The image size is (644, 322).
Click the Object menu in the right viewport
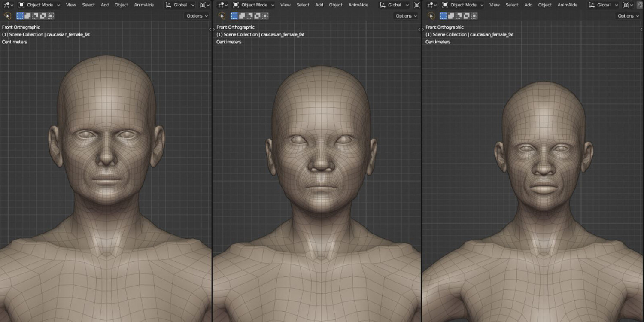tap(545, 5)
